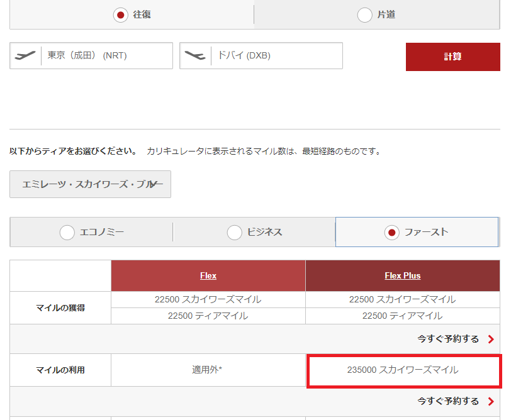
Task: Click the マイルの利用 row header
Action: point(60,370)
